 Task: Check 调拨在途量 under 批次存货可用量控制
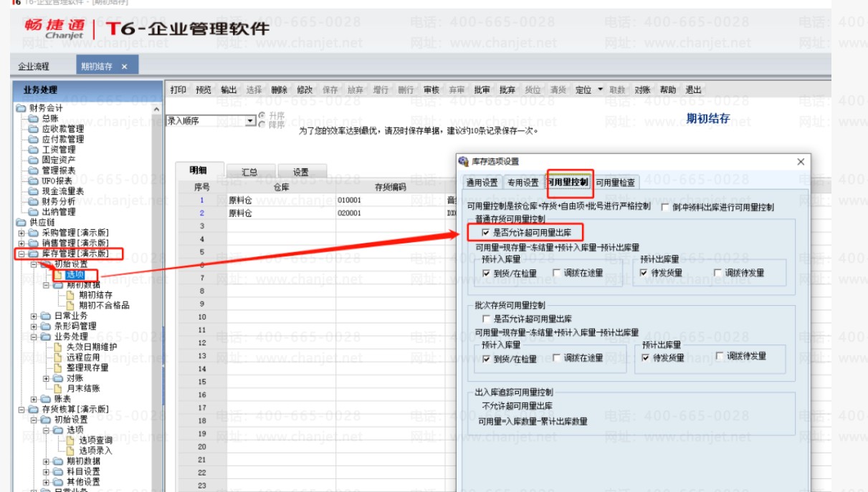tap(556, 358)
